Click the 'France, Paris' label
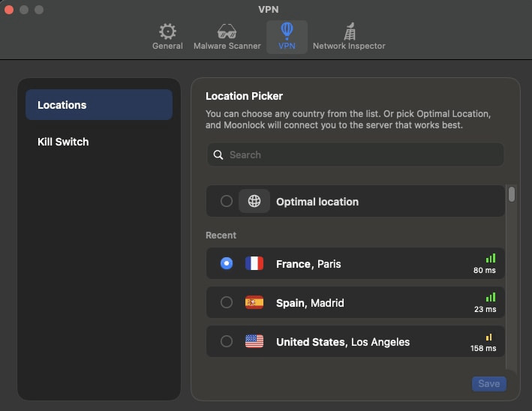The image size is (532, 411). 308,264
